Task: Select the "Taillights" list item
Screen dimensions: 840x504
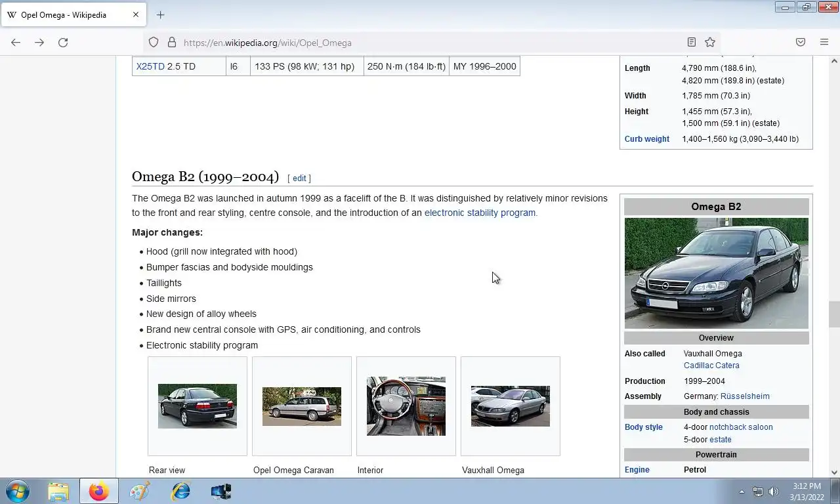Action: [x=164, y=283]
